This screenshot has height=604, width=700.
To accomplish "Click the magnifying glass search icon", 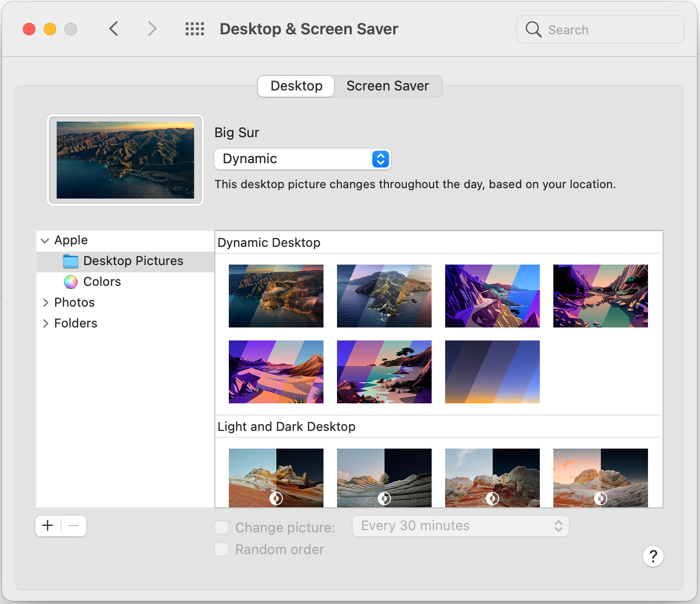I will (534, 29).
